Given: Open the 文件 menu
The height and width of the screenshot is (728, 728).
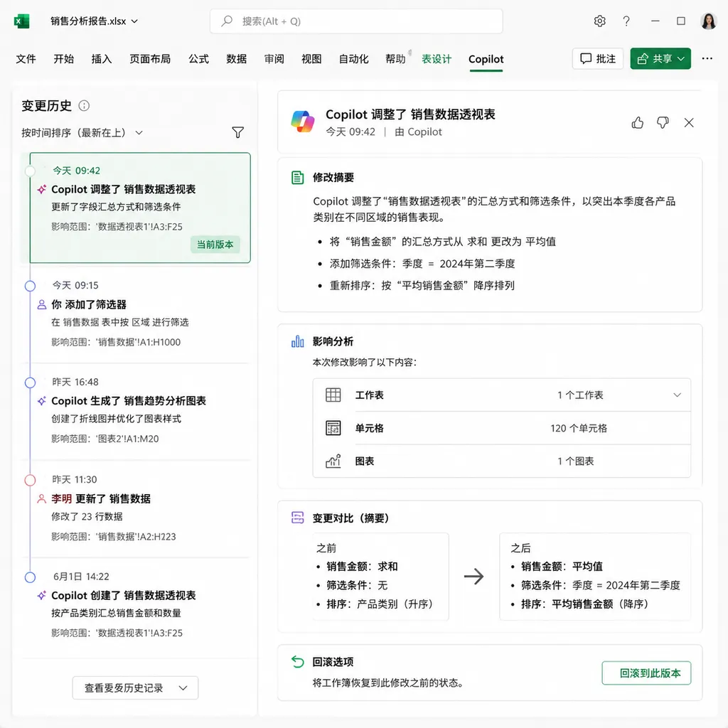Looking at the screenshot, I should pos(26,59).
